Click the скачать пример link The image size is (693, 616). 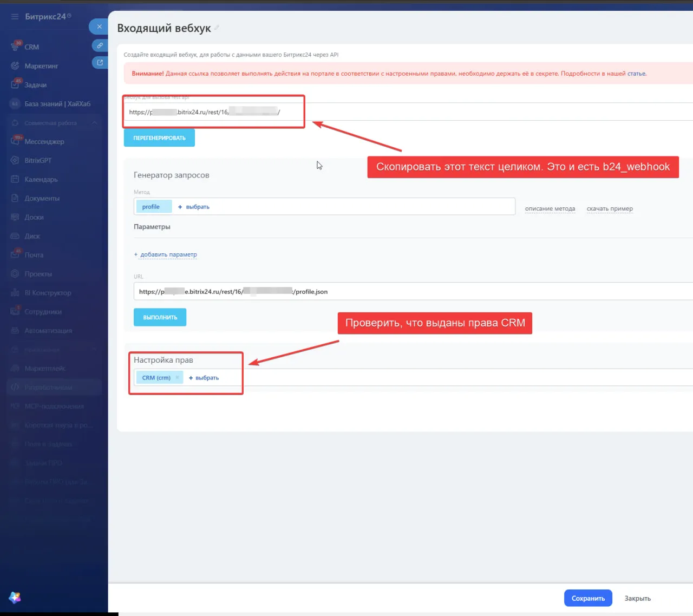(x=610, y=209)
